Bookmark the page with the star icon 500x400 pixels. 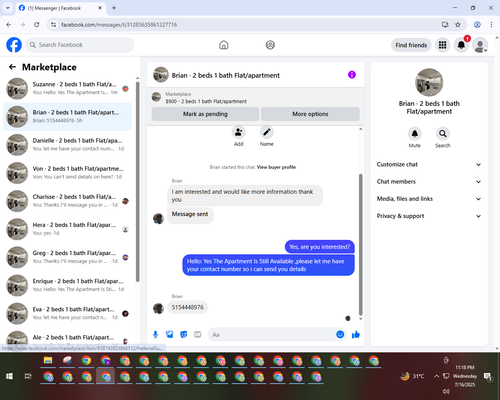(458, 25)
